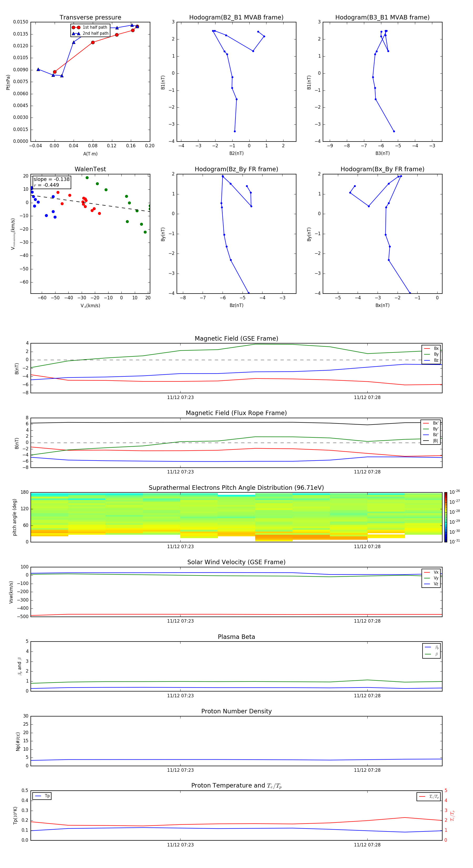This screenshot has height=868, width=473.
Task: Click 'Bx' in GSE magnetic field legend
Action: click(x=431, y=349)
